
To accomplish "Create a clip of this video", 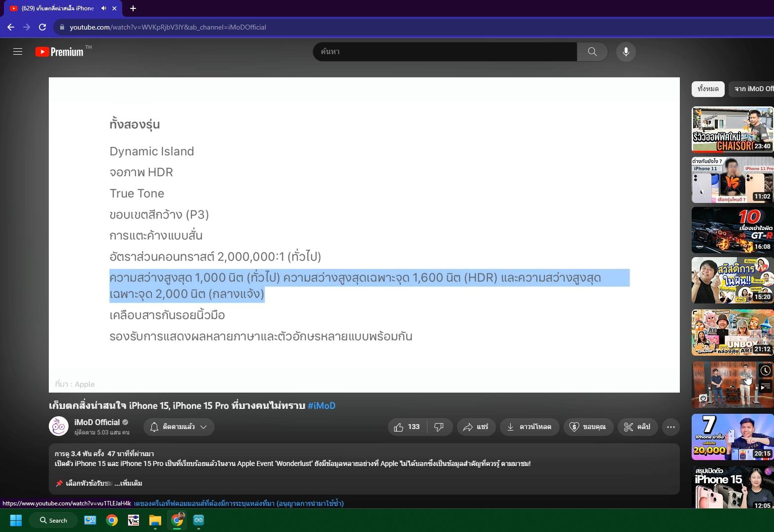I will [637, 427].
